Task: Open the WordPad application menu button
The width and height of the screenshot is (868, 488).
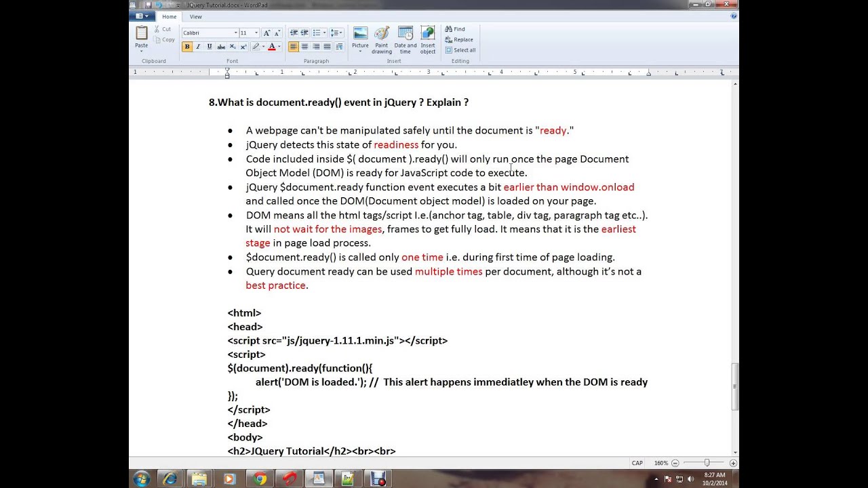Action: (142, 16)
